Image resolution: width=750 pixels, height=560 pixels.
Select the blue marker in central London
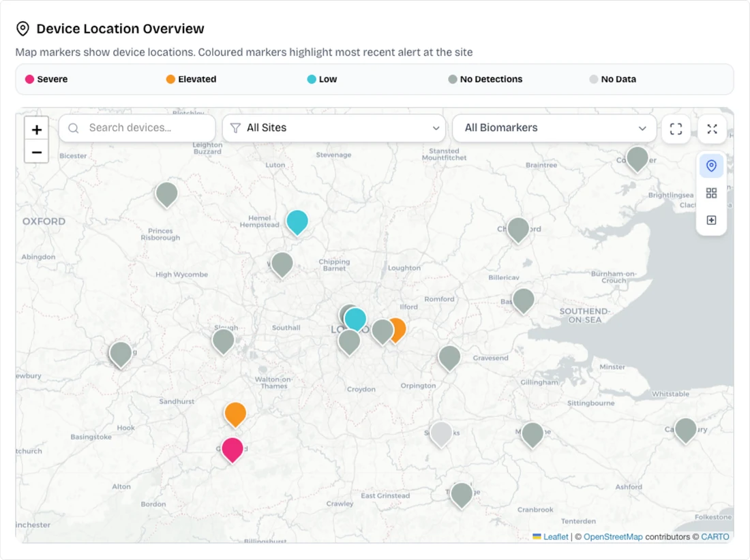[355, 320]
